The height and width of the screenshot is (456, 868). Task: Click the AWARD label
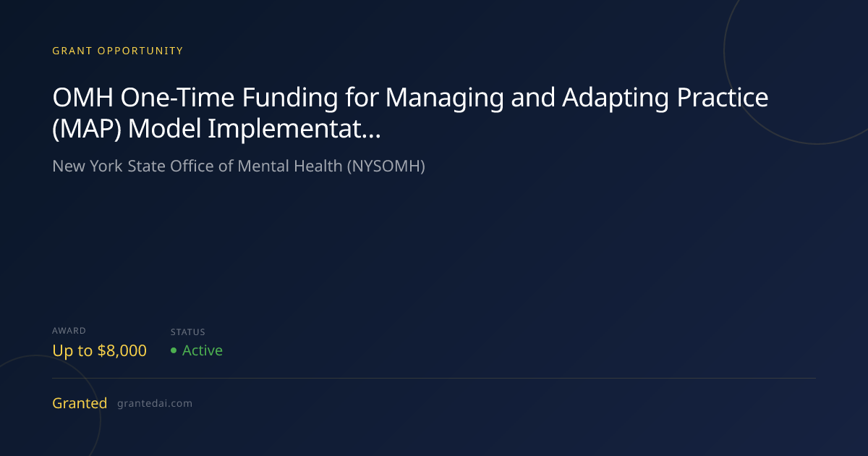pyautogui.click(x=69, y=331)
